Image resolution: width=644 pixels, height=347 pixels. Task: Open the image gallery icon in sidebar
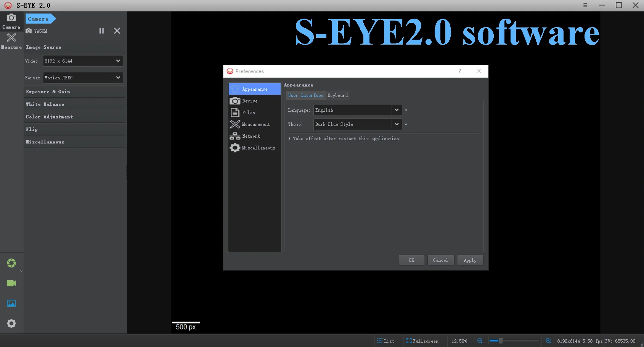(x=11, y=303)
